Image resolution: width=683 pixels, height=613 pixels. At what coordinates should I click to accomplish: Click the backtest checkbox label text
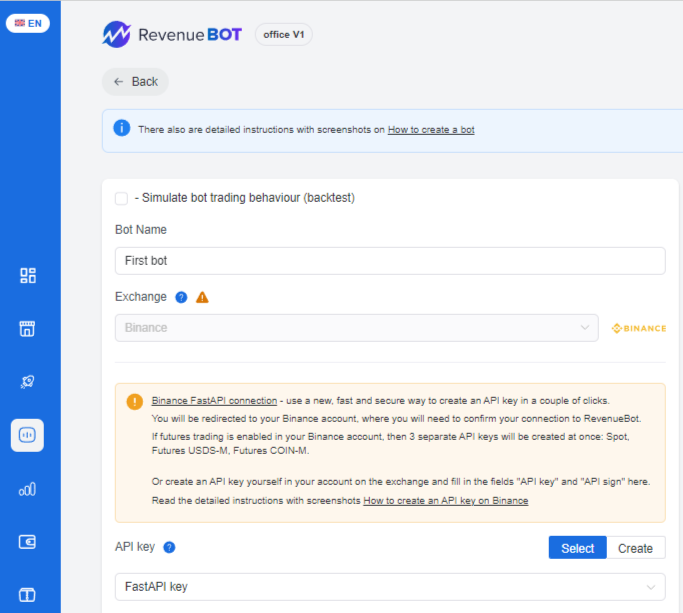pos(245,198)
